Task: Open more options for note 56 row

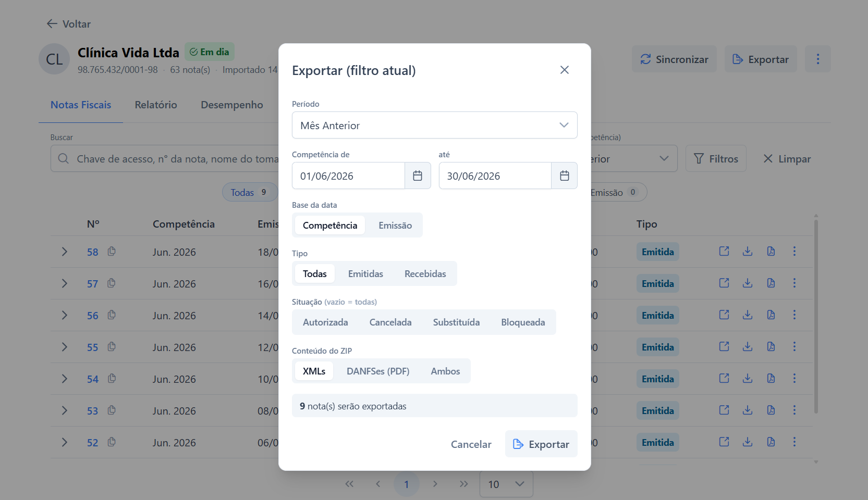Action: coord(794,315)
